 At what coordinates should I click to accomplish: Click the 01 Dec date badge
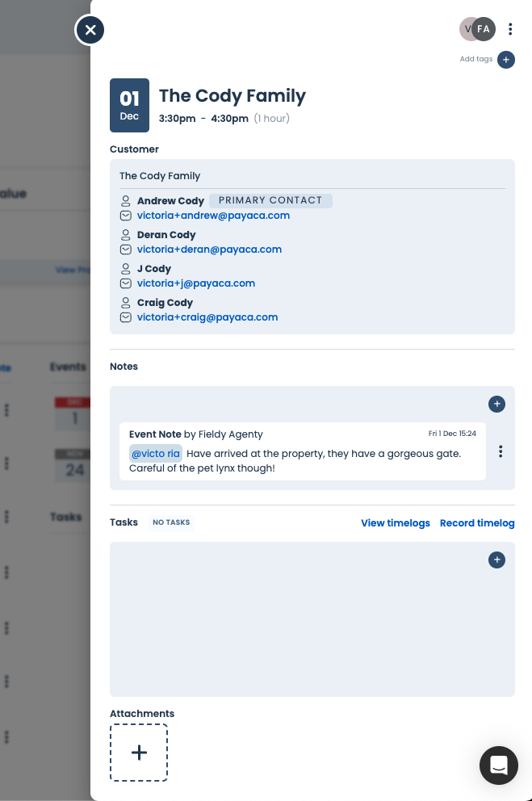129,105
